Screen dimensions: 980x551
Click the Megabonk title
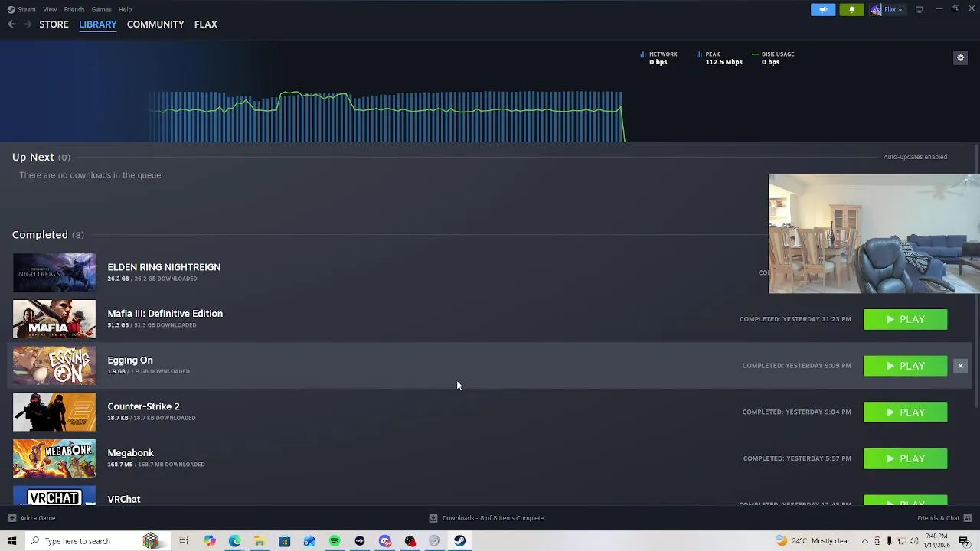130,453
